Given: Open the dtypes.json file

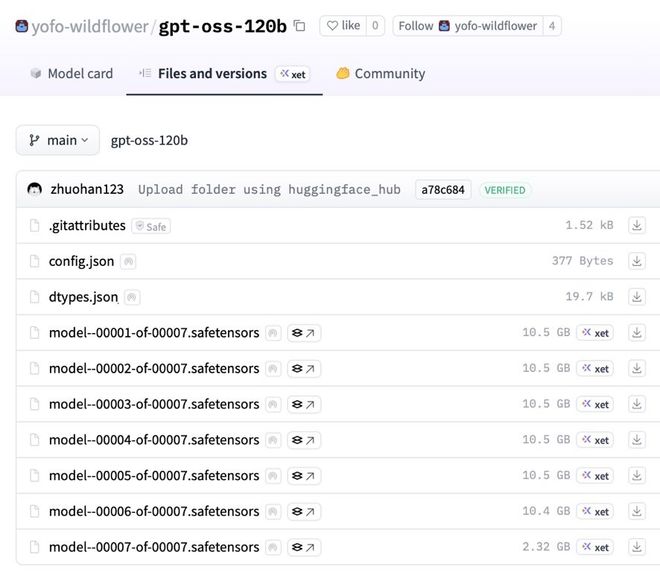Looking at the screenshot, I should point(83,297).
